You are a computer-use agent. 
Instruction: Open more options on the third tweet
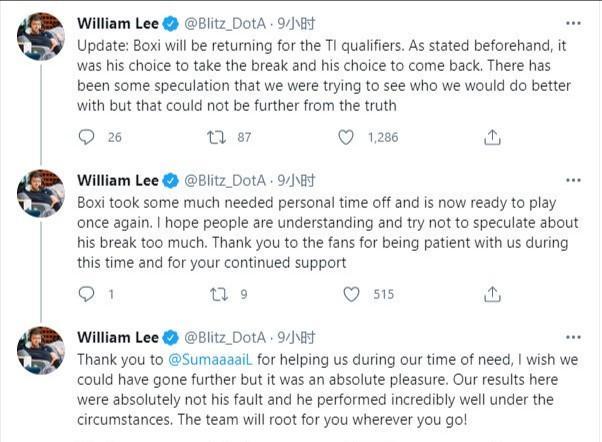(572, 337)
